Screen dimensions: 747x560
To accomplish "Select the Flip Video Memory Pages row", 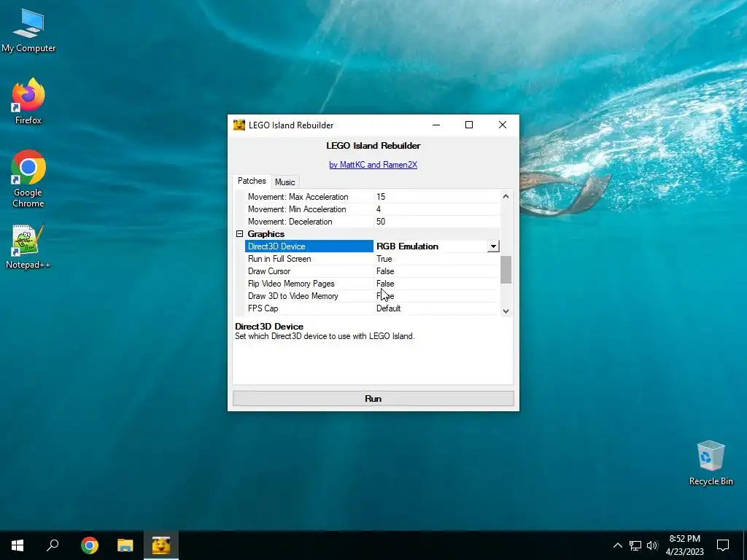I will coord(372,284).
